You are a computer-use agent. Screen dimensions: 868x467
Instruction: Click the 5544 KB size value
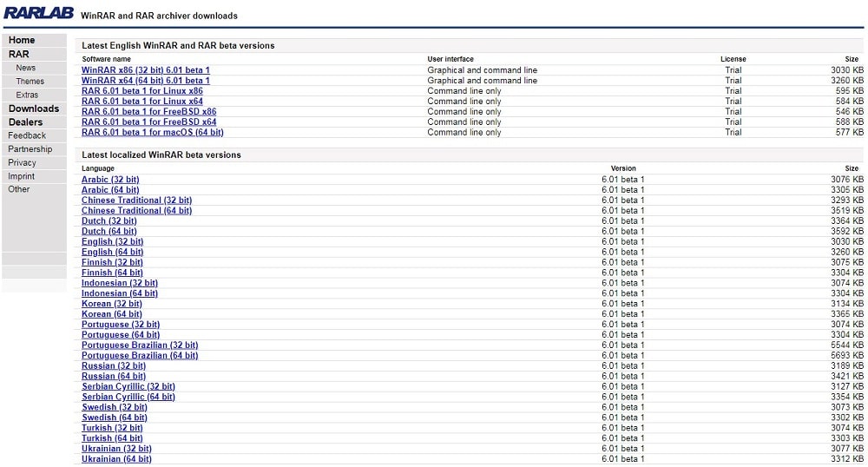pyautogui.click(x=847, y=345)
